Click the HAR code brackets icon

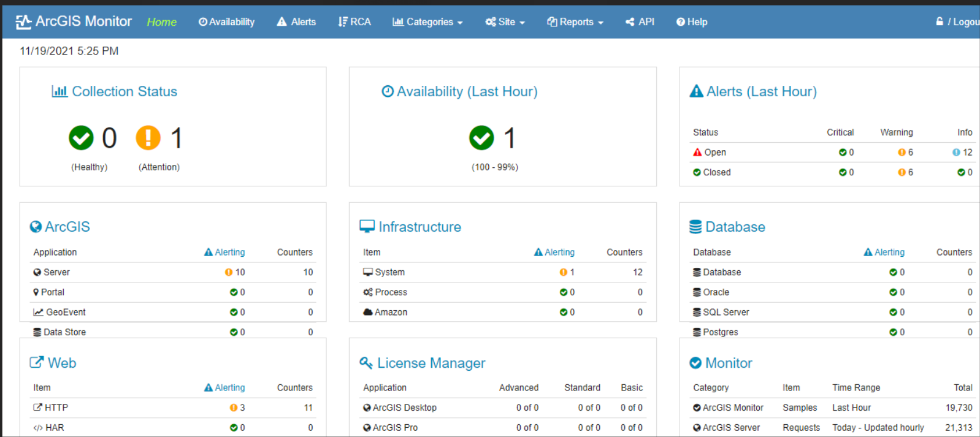[38, 428]
